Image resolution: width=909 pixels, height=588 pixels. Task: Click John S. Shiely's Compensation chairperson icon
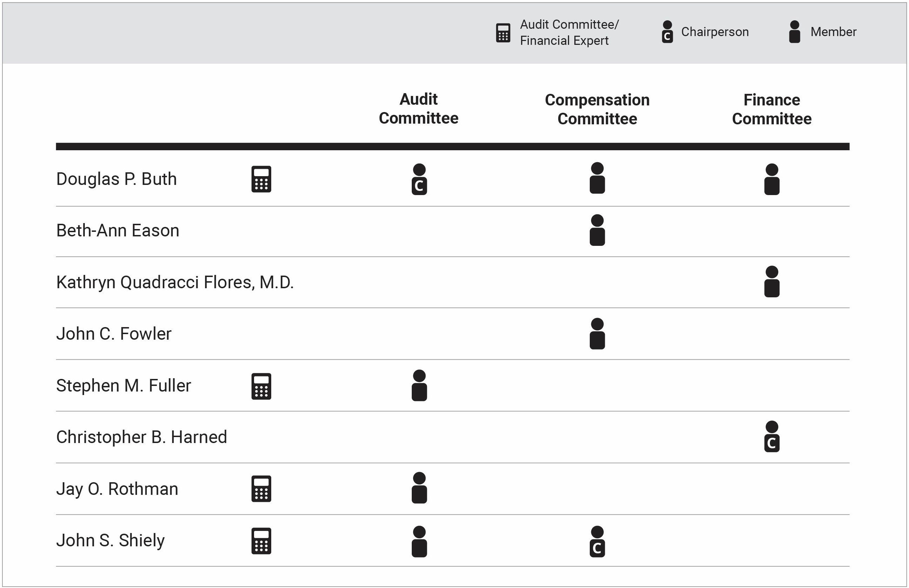(x=597, y=541)
